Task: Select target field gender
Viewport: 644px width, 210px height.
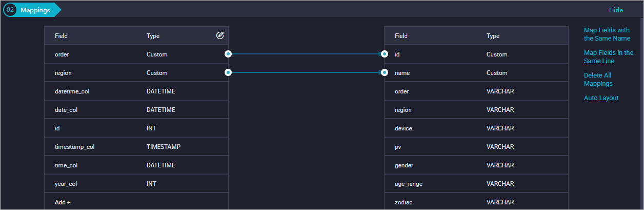Action: [x=476, y=165]
